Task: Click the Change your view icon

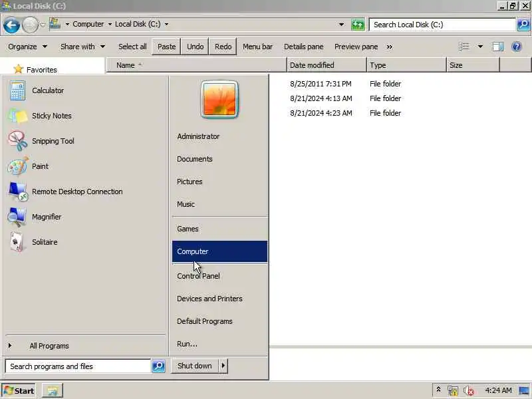Action: pyautogui.click(x=464, y=47)
